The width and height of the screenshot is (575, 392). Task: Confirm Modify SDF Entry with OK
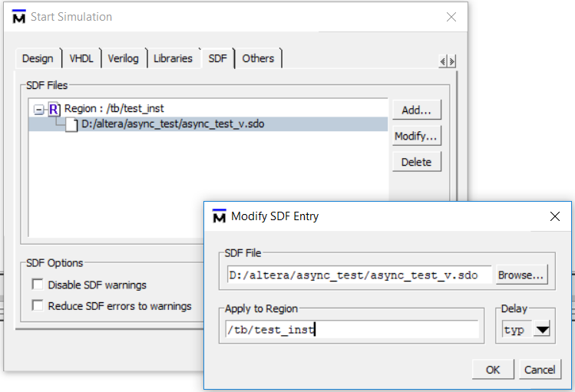(x=493, y=370)
